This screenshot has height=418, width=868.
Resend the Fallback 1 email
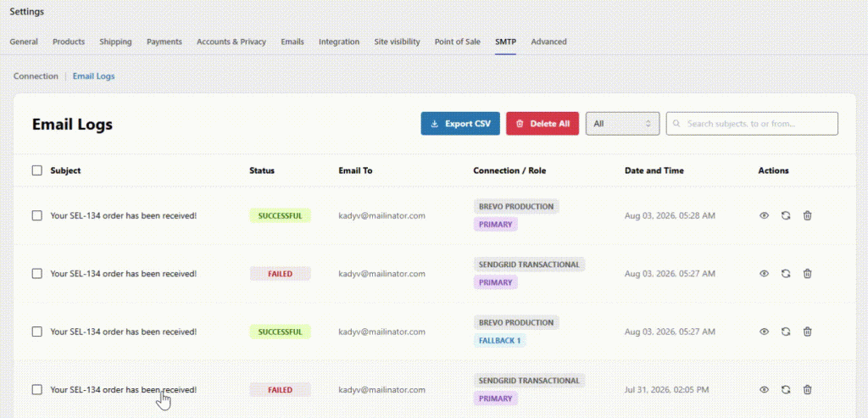tap(786, 332)
